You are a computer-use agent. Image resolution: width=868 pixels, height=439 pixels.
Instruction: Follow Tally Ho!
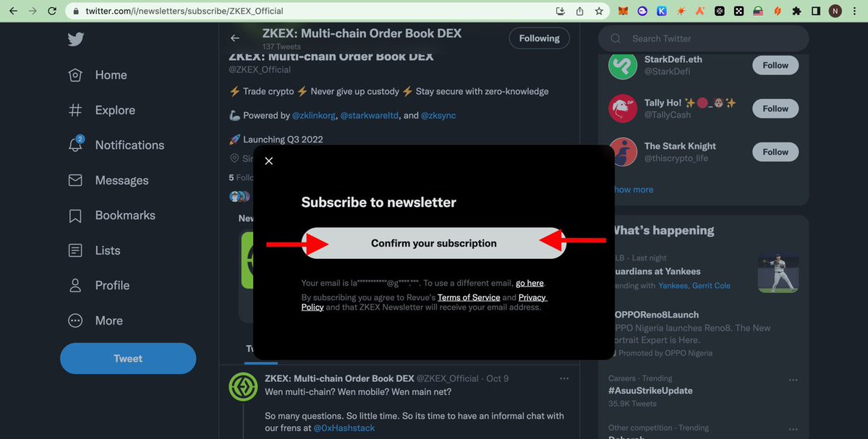point(775,108)
